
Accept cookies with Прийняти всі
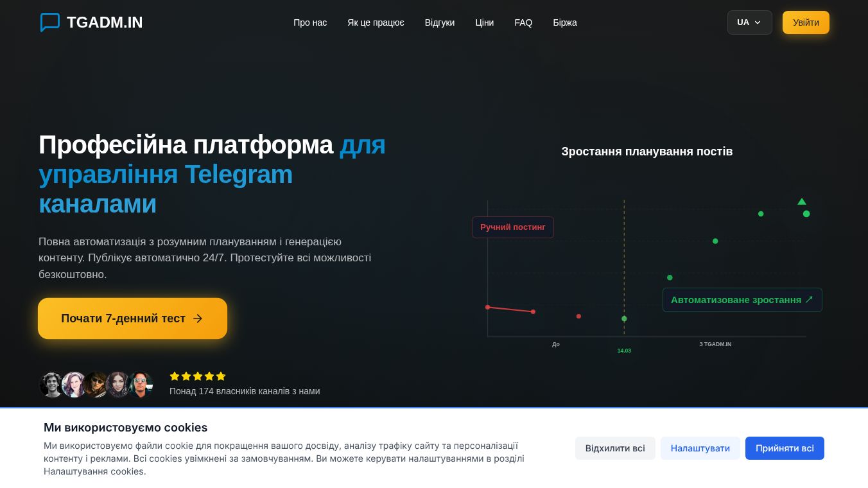point(785,448)
